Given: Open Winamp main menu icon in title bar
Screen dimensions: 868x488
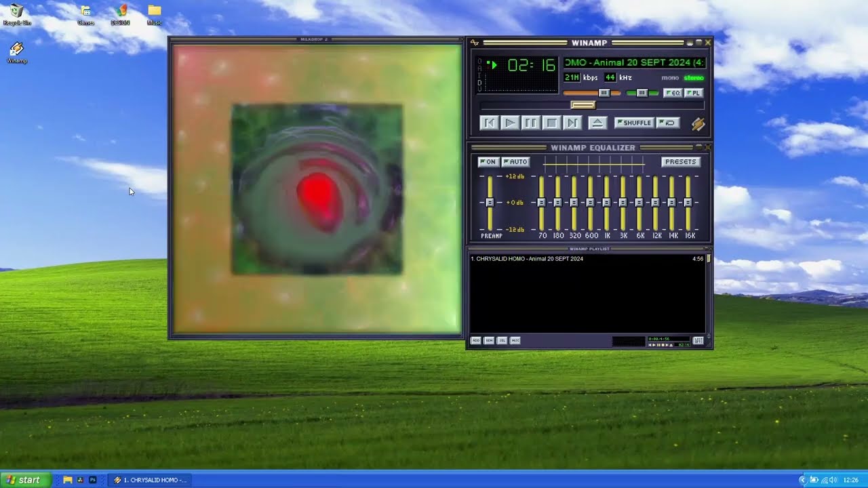Looking at the screenshot, I should (475, 43).
